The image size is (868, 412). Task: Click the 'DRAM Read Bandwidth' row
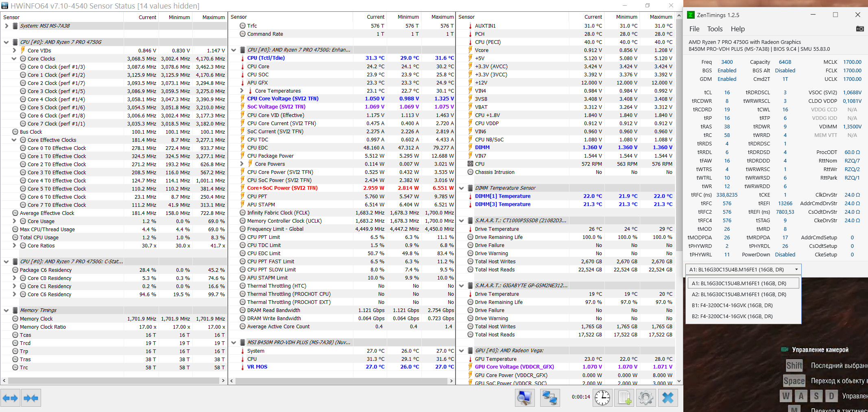342,310
